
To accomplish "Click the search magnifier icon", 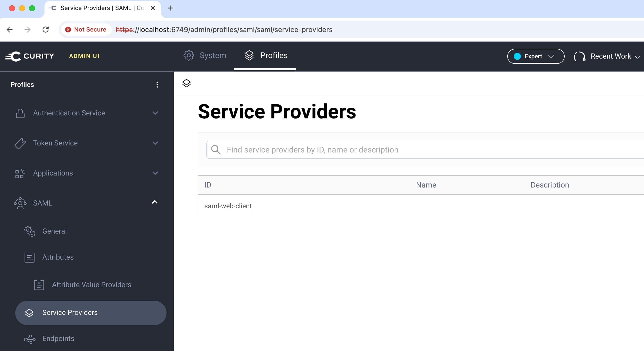I will tap(216, 150).
